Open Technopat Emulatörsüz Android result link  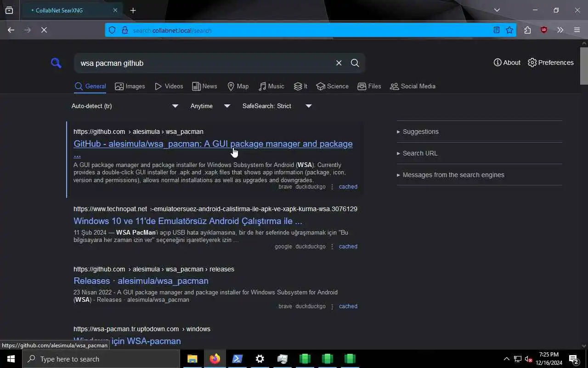[x=188, y=221]
